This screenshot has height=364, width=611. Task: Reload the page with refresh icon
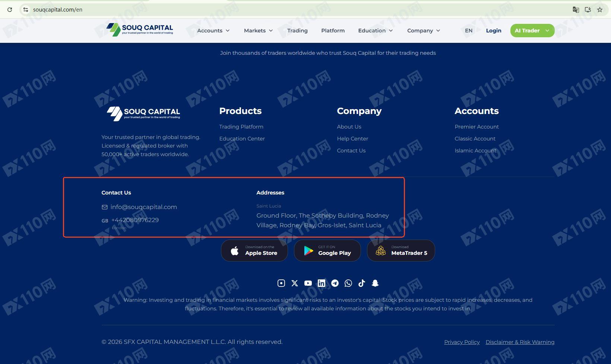(10, 10)
